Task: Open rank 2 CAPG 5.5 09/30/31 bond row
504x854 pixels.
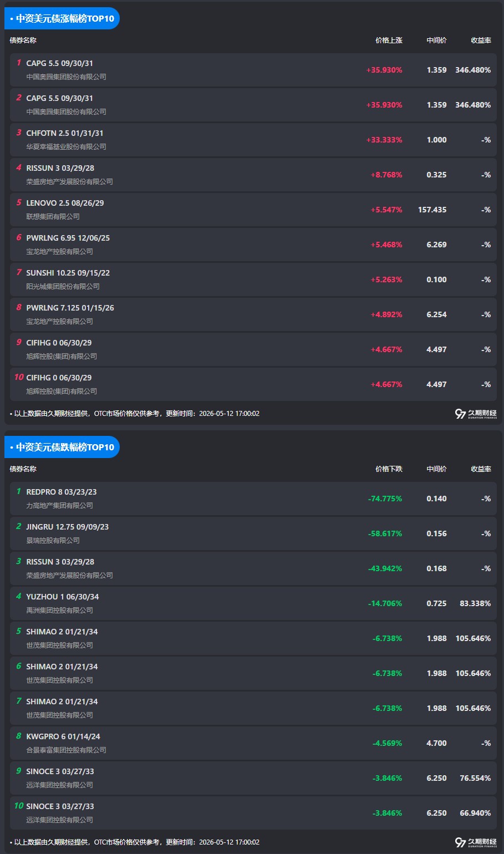Action: pos(253,105)
